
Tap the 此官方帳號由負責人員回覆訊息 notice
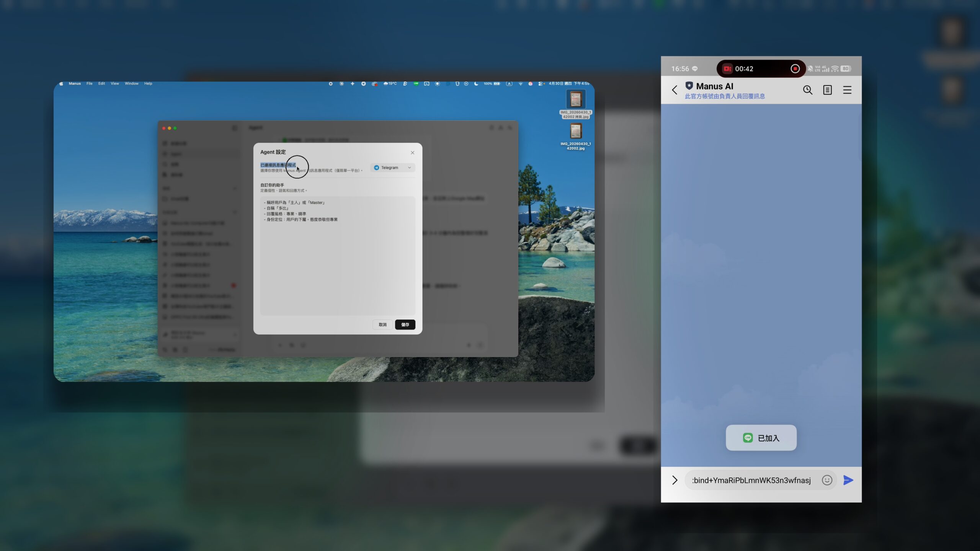(725, 96)
